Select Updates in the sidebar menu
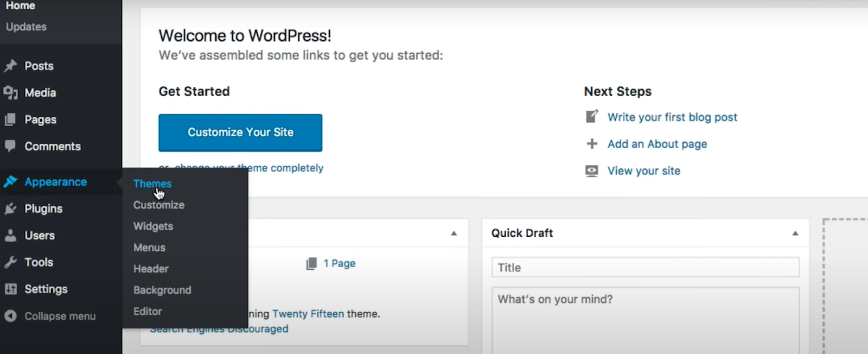 point(25,26)
